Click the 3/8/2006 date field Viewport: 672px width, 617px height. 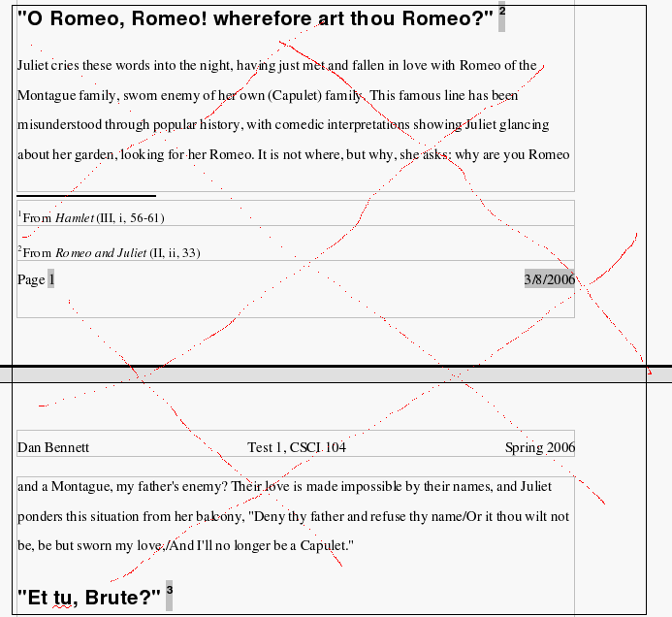[x=550, y=279]
